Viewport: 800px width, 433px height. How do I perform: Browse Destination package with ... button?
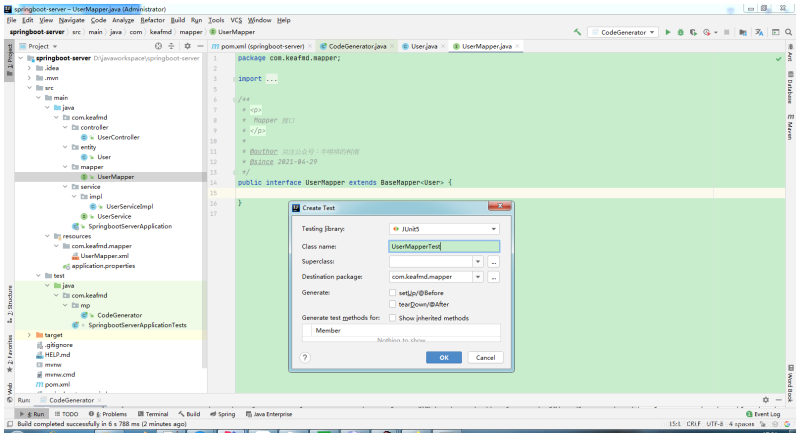coord(493,277)
